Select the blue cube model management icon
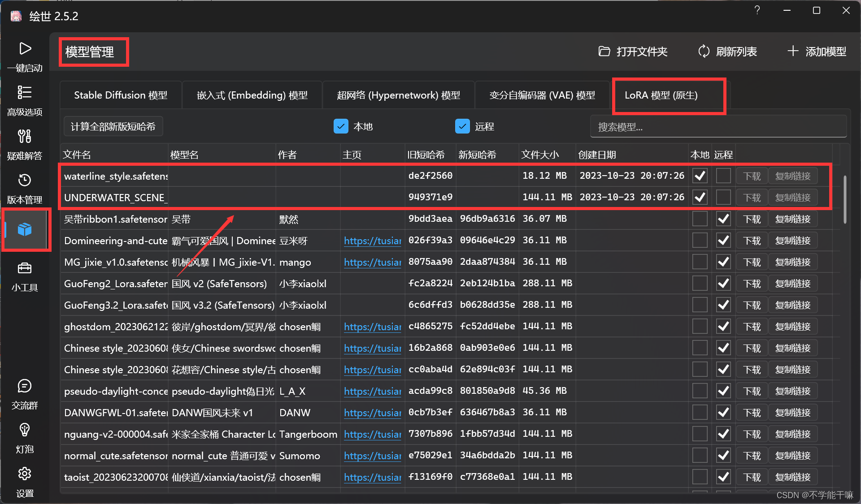The height and width of the screenshot is (504, 861). tap(25, 229)
